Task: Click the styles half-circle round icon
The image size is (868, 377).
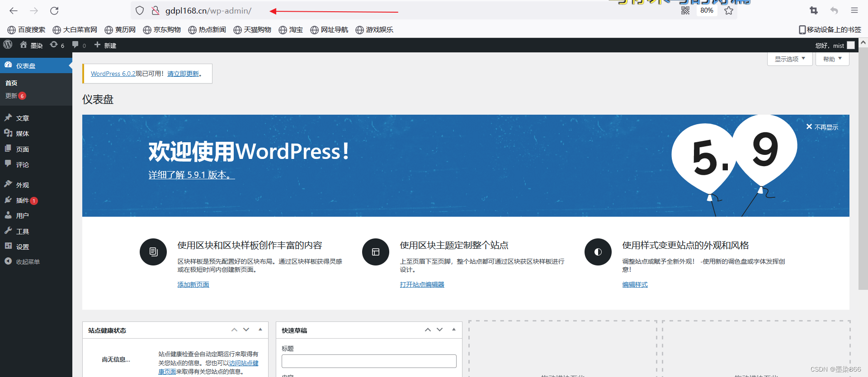Action: click(598, 252)
